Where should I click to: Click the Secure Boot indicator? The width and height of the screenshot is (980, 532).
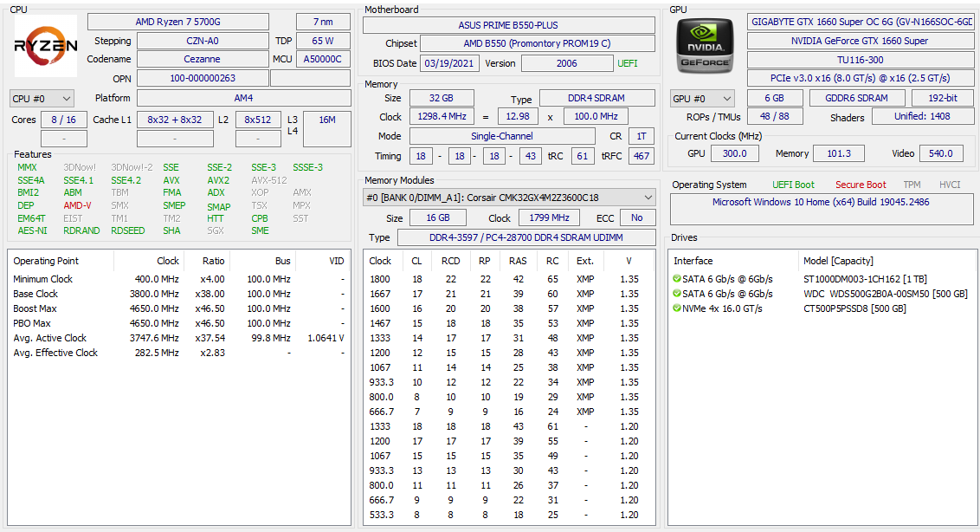click(861, 185)
